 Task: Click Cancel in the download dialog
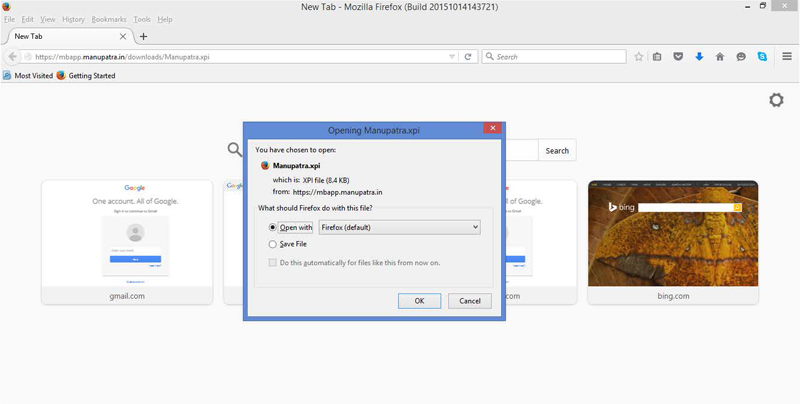point(470,301)
